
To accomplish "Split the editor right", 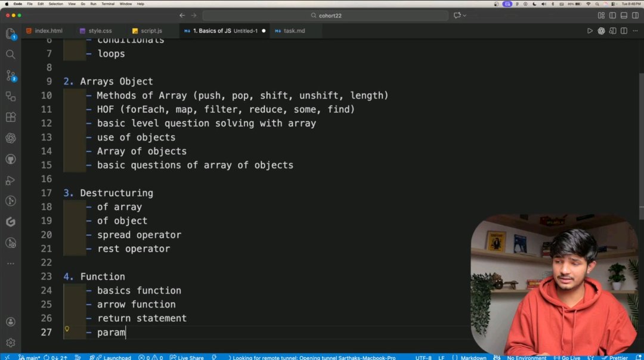I will pyautogui.click(x=624, y=31).
